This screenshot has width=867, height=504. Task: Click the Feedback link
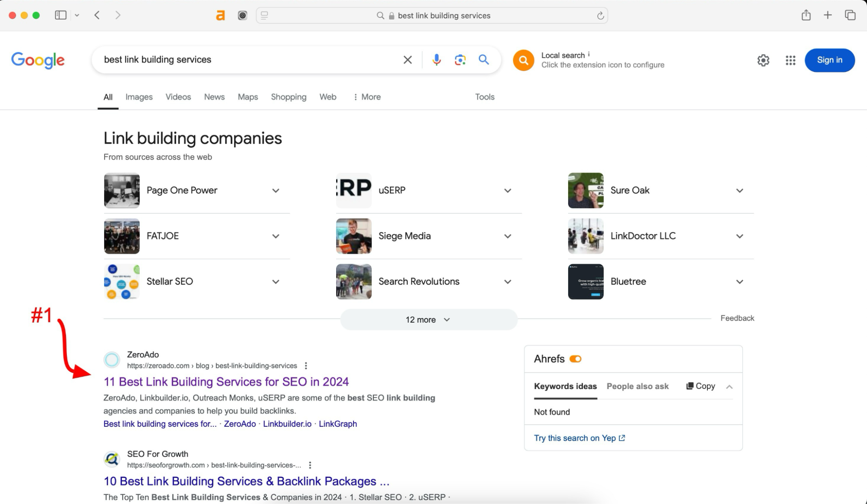tap(737, 318)
